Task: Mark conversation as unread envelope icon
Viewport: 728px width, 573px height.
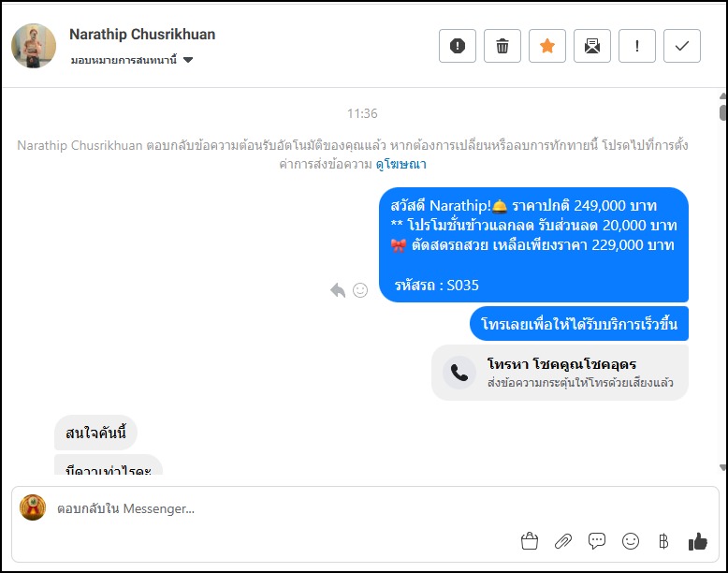Action: (x=592, y=46)
